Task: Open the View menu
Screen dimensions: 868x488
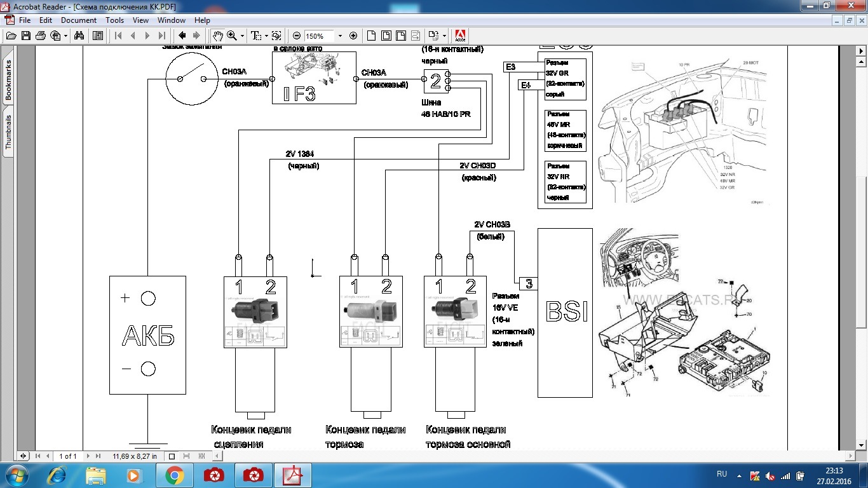Action: [141, 20]
